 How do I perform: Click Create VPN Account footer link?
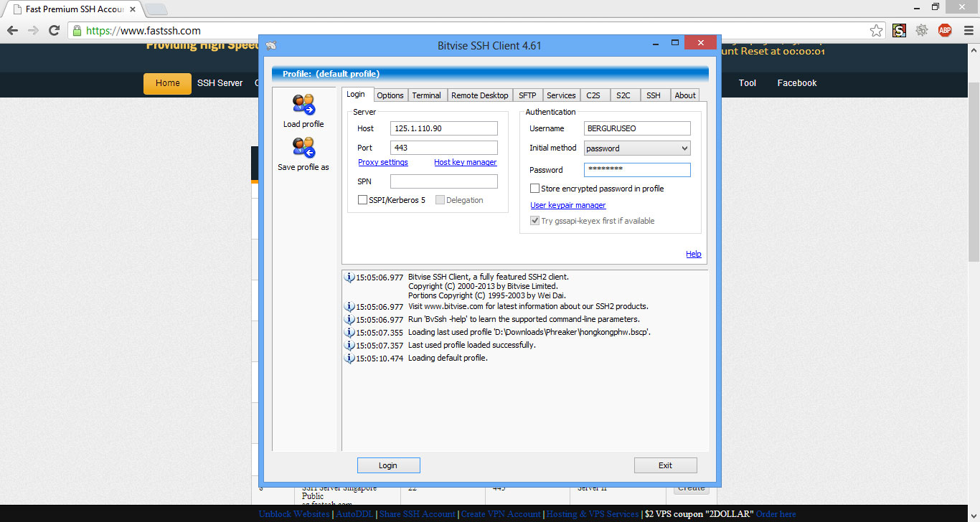tap(501, 514)
